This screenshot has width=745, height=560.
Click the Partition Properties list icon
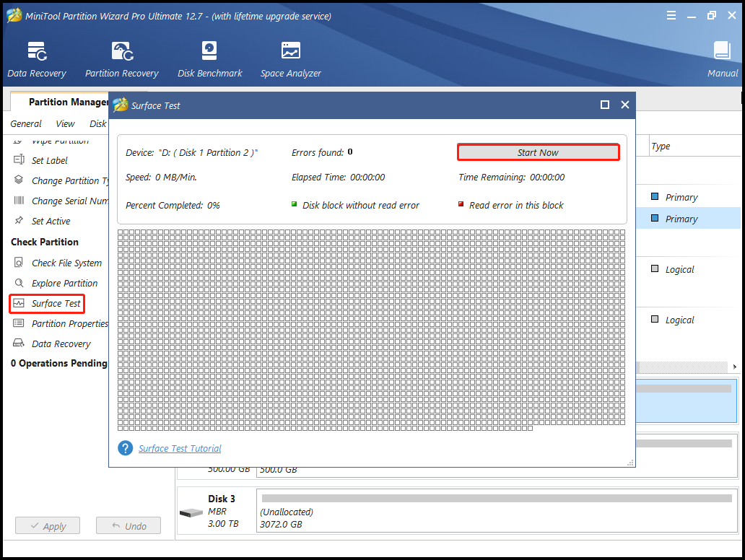pyautogui.click(x=19, y=323)
